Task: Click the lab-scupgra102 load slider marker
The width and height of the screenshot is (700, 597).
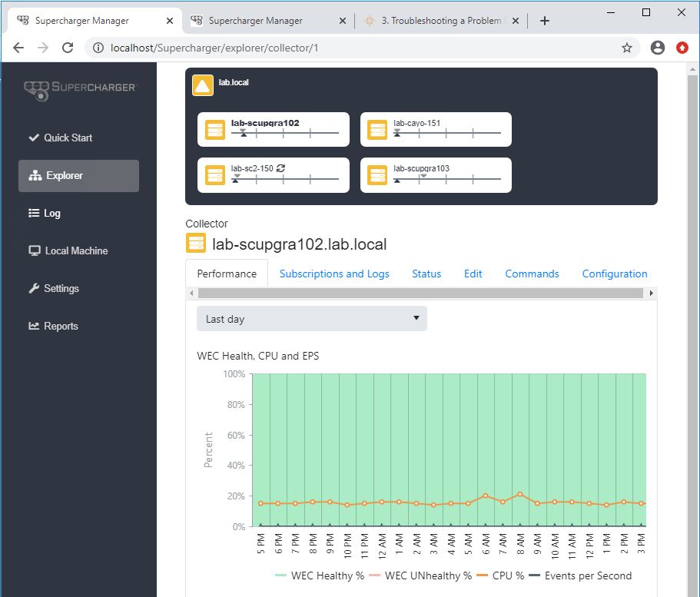Action: (x=244, y=133)
